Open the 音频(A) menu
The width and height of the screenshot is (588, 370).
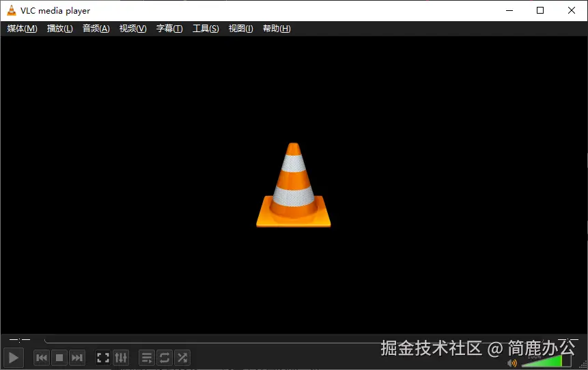[96, 29]
